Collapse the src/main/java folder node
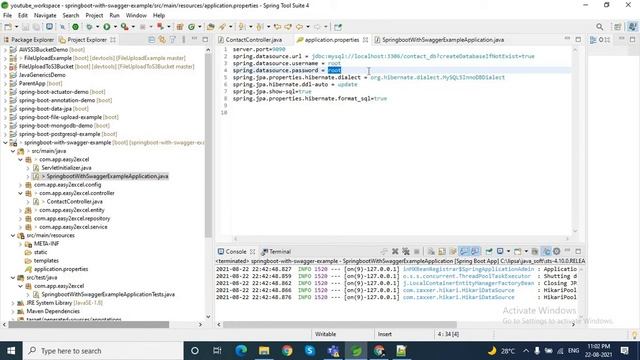640x360 pixels. tap(13, 151)
